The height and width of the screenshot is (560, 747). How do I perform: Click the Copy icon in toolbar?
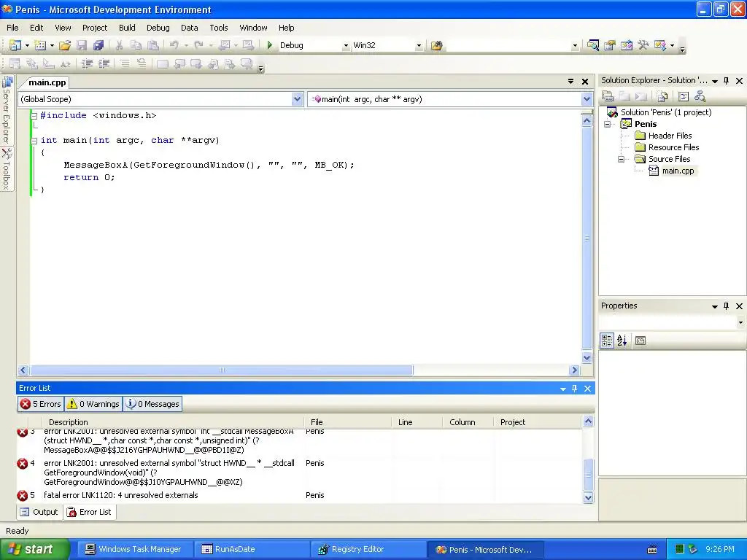click(x=136, y=45)
